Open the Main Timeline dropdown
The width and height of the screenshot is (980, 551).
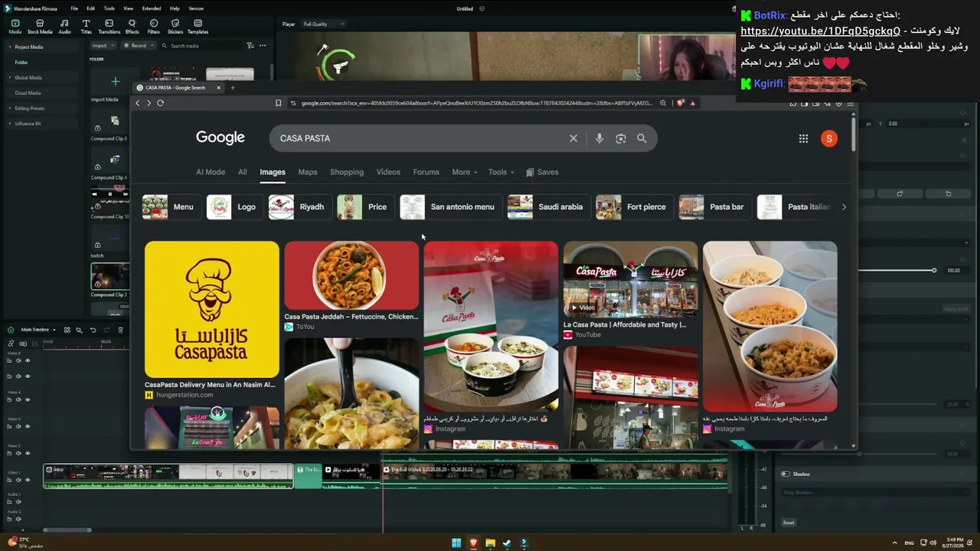pyautogui.click(x=38, y=330)
